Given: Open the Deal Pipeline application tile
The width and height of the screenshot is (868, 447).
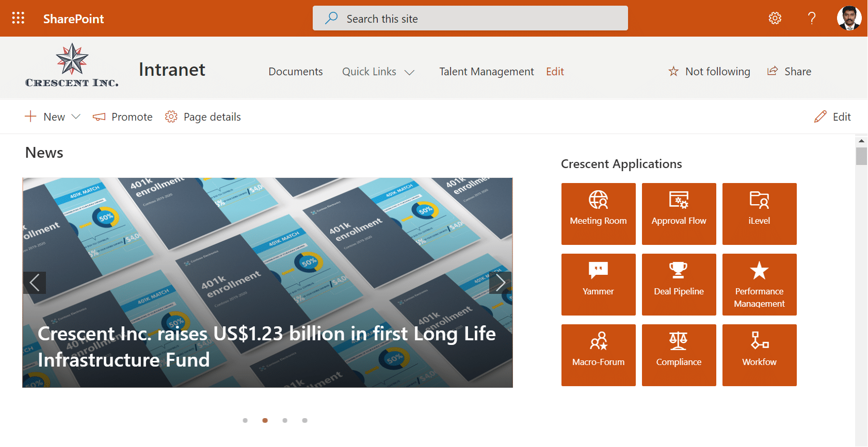Looking at the screenshot, I should [679, 284].
